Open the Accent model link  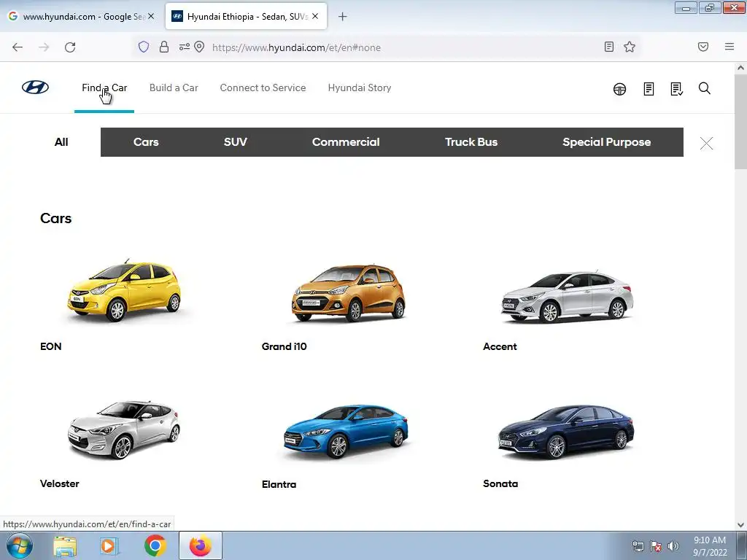tap(500, 346)
